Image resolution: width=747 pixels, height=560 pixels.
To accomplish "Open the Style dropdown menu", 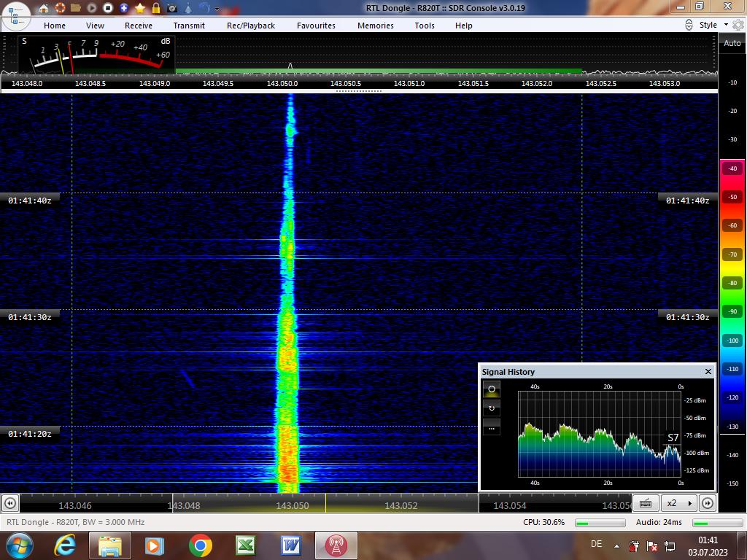I will coord(714,26).
